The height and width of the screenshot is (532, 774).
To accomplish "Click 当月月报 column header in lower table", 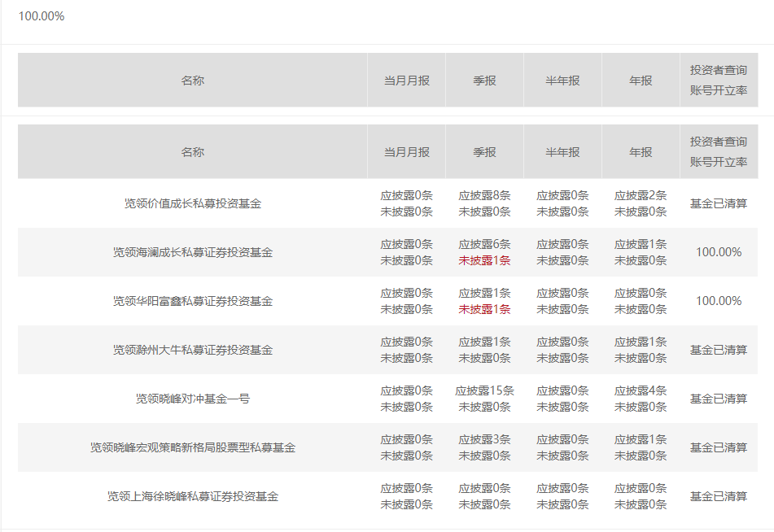I will coord(407,152).
